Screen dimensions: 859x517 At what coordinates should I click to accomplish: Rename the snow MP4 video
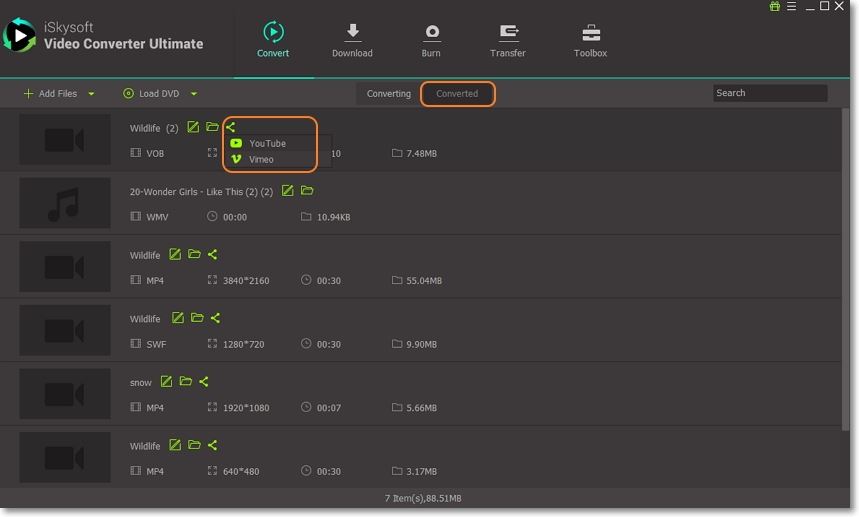(166, 382)
